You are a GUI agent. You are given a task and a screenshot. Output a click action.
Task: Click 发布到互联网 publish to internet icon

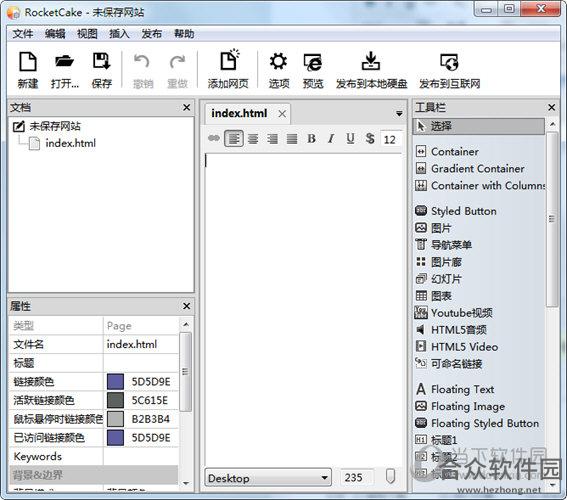[449, 62]
